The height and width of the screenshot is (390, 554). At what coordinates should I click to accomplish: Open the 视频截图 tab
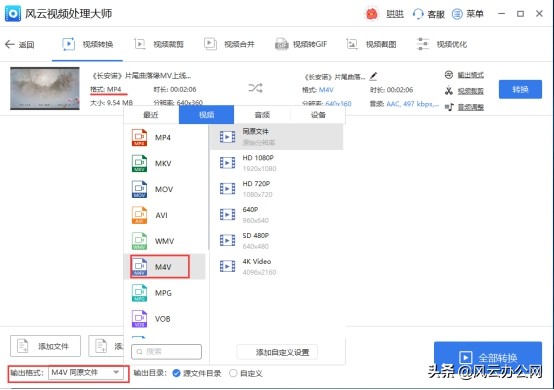[x=371, y=44]
